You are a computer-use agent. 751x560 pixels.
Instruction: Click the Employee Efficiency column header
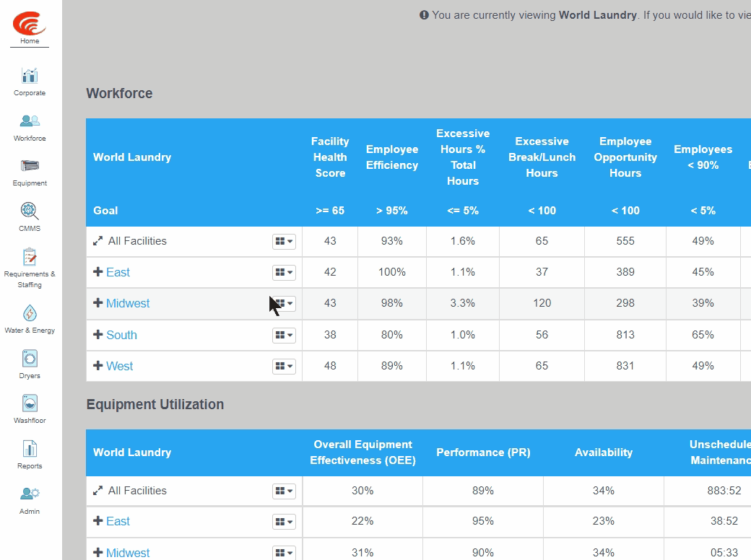392,157
